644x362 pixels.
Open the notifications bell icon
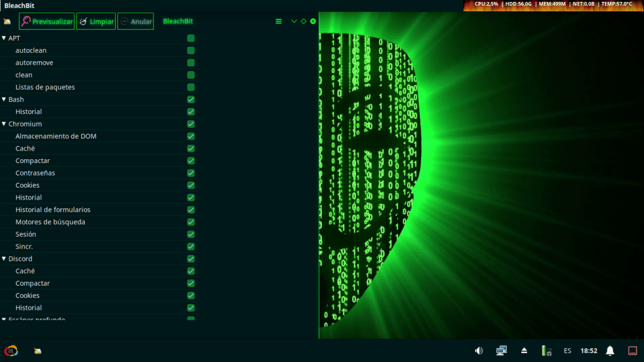(609, 351)
